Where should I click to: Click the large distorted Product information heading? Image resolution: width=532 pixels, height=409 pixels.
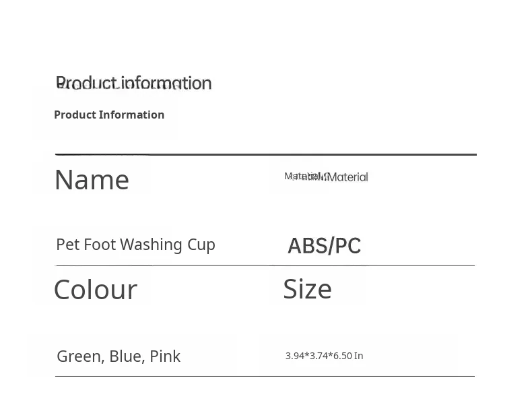[x=133, y=83]
